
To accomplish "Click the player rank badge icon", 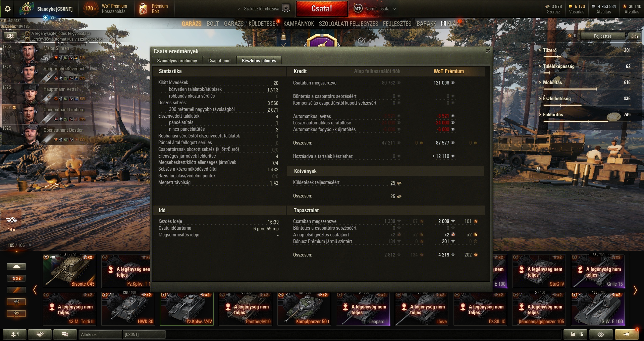I will [x=26, y=9].
